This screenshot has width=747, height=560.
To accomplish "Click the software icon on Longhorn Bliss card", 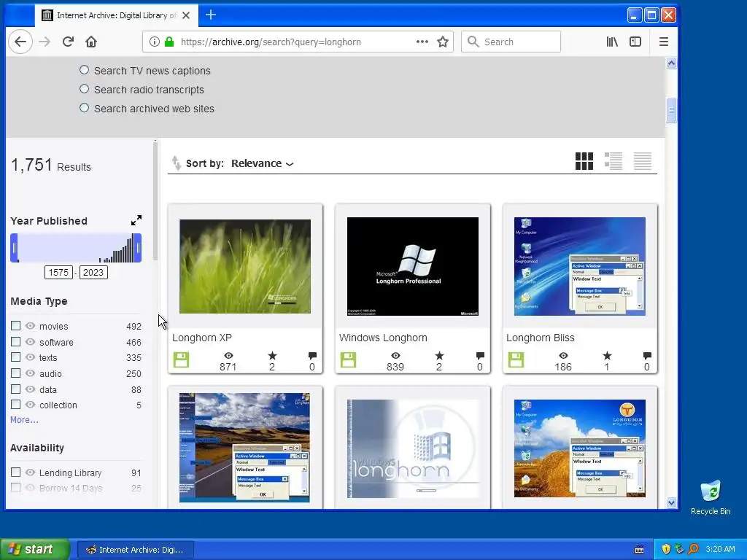I will coord(516,360).
